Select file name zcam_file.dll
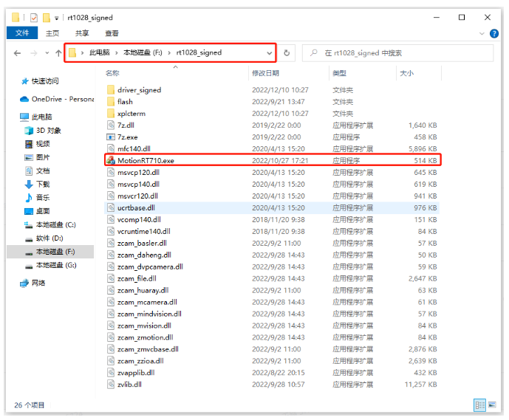Image resolution: width=509 pixels, height=420 pixels. pos(137,278)
